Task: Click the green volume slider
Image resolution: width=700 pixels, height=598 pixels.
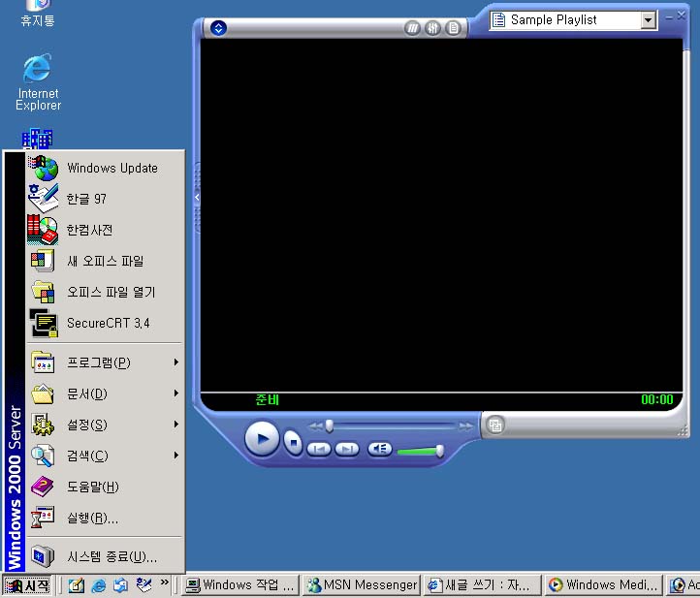Action: click(420, 451)
